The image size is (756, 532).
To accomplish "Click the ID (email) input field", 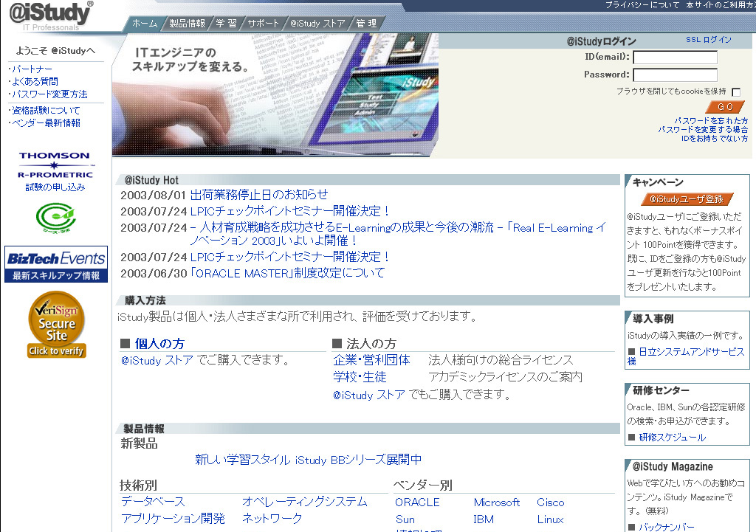I will click(x=675, y=58).
